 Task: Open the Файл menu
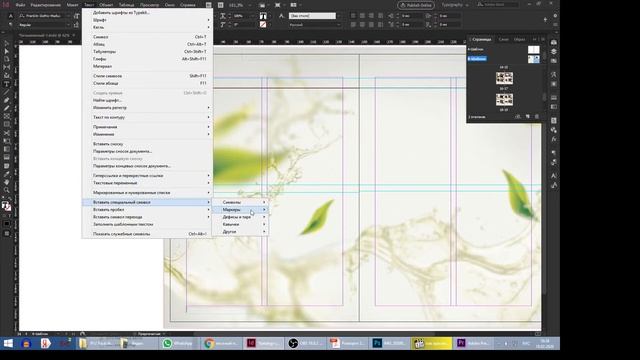point(20,5)
